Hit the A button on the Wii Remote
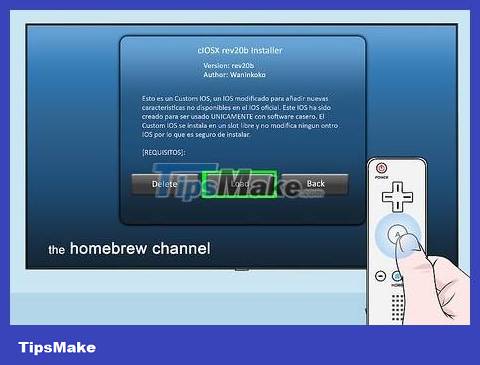This screenshot has width=480, height=365. coord(397,234)
